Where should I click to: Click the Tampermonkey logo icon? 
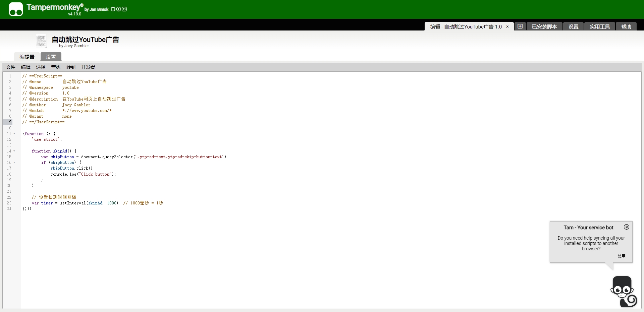pyautogui.click(x=16, y=9)
